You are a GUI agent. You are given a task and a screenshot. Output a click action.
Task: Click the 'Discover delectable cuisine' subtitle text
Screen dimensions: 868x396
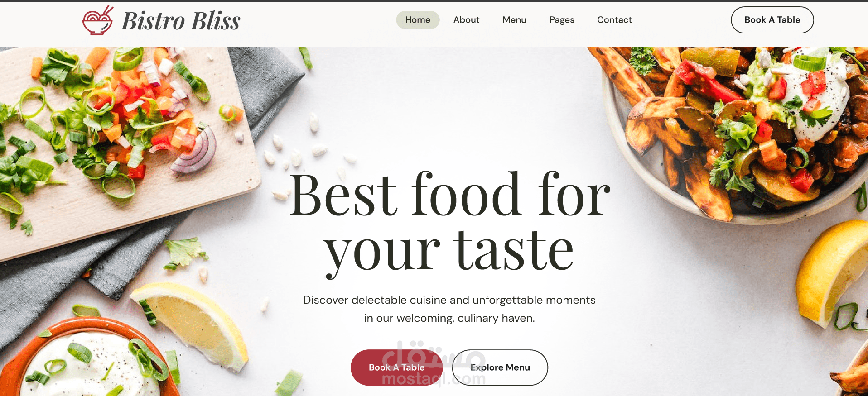(x=449, y=309)
